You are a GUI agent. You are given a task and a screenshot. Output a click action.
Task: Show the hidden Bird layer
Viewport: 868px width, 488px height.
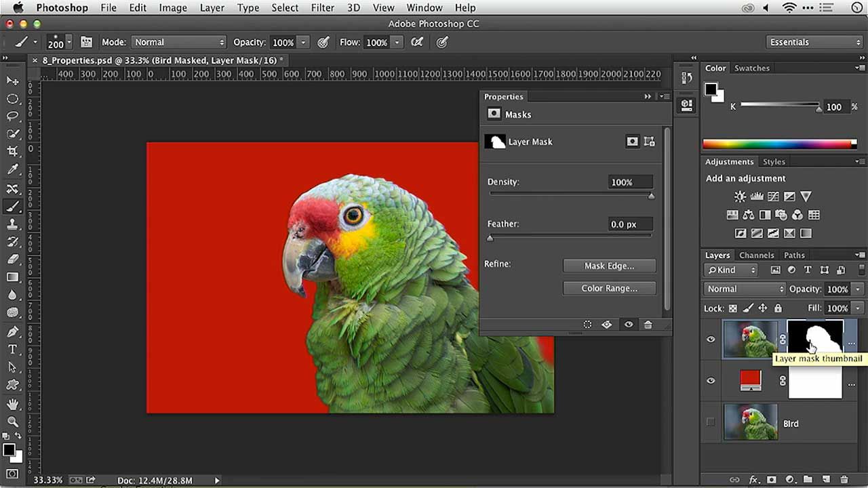[x=711, y=422]
